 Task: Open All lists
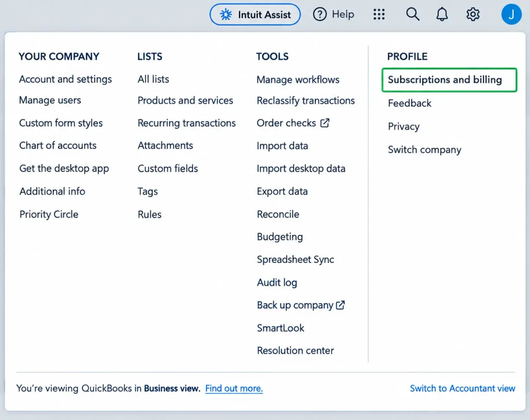point(153,79)
